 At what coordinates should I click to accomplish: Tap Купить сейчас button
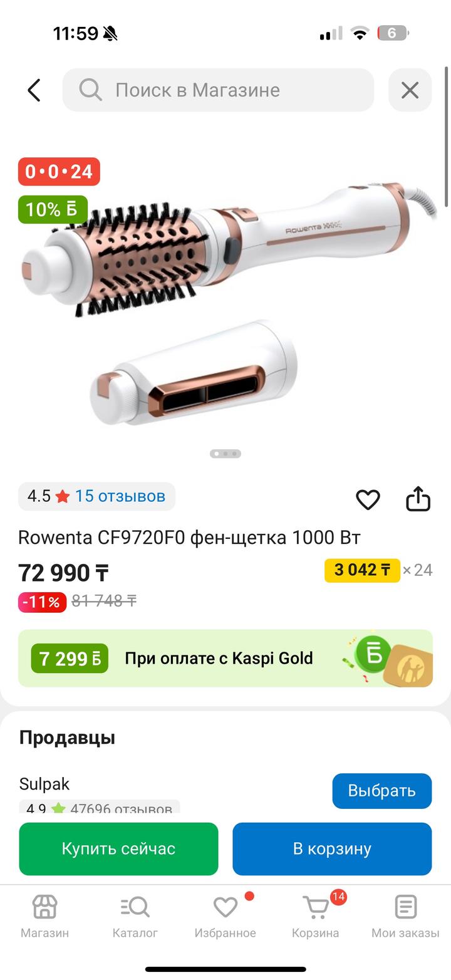[118, 848]
